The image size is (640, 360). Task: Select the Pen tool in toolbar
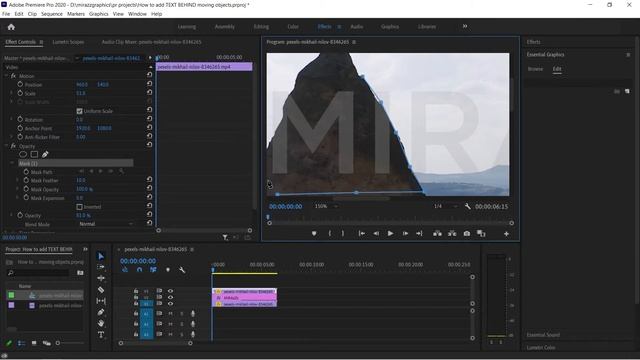[101, 312]
